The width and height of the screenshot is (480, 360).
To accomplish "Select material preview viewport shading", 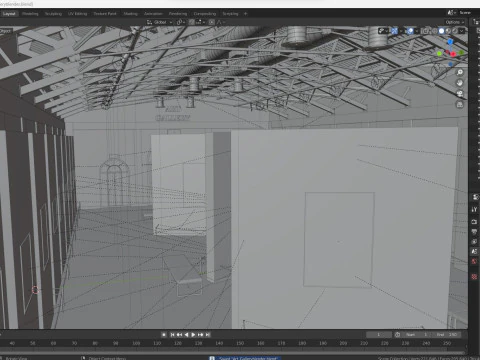I will (x=448, y=31).
